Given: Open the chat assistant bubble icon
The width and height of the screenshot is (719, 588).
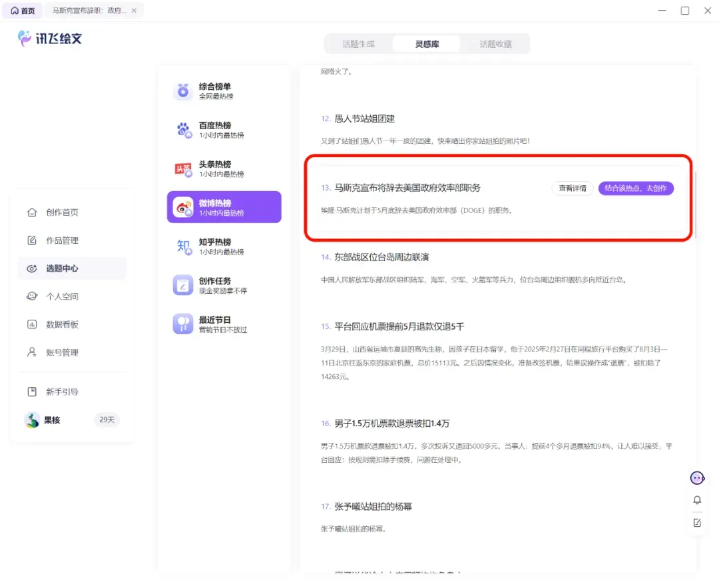Looking at the screenshot, I should pyautogui.click(x=697, y=478).
